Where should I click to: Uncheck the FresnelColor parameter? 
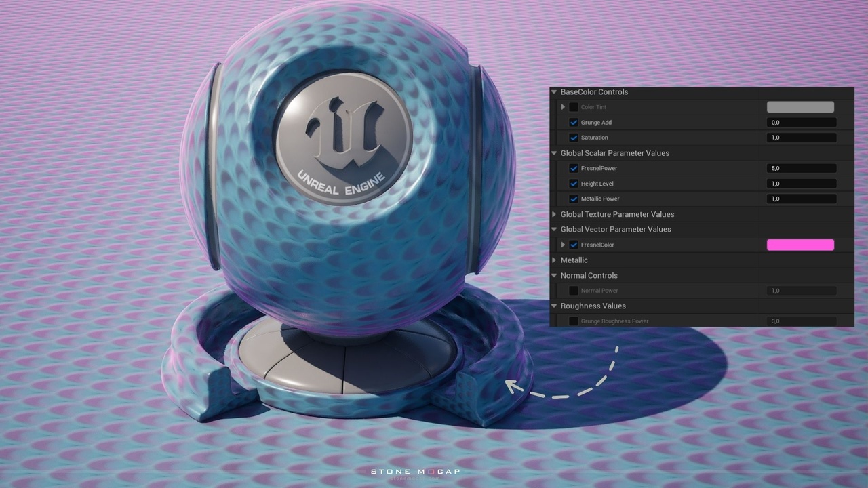pos(574,245)
